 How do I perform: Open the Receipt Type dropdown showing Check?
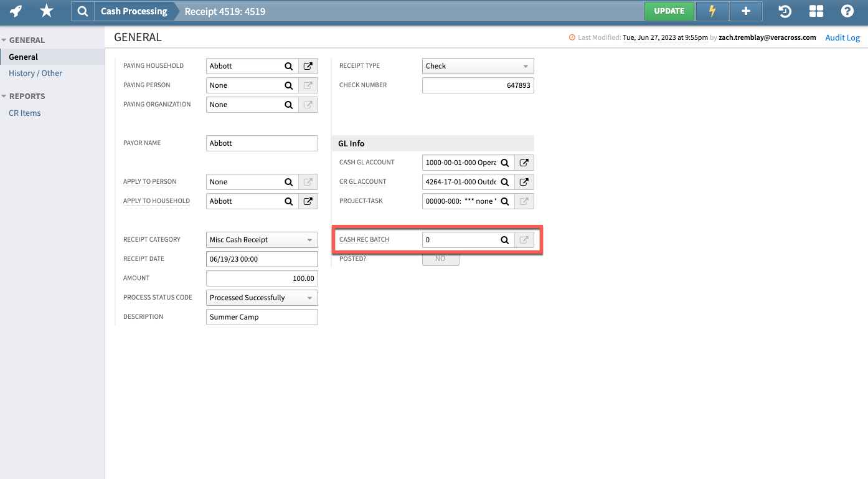pos(477,65)
